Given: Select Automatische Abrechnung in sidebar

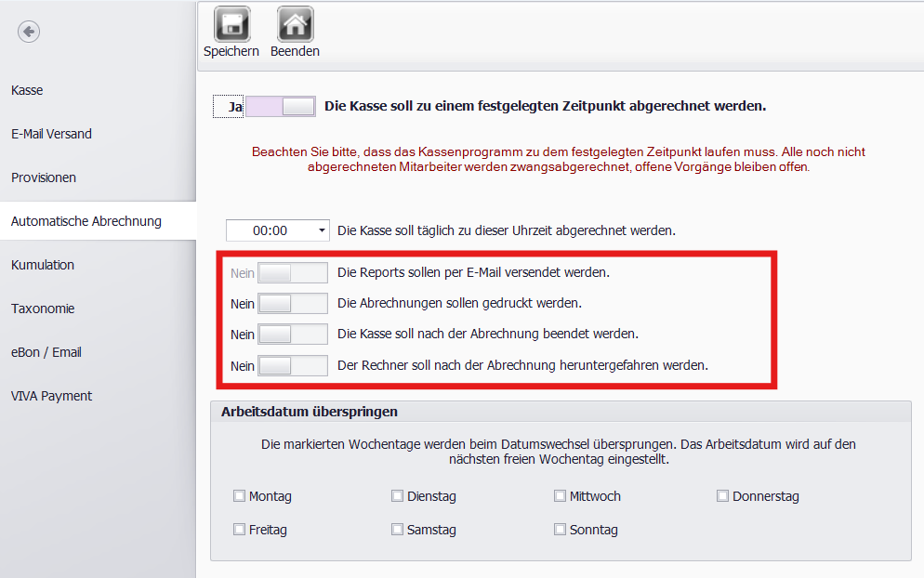Looking at the screenshot, I should [86, 221].
